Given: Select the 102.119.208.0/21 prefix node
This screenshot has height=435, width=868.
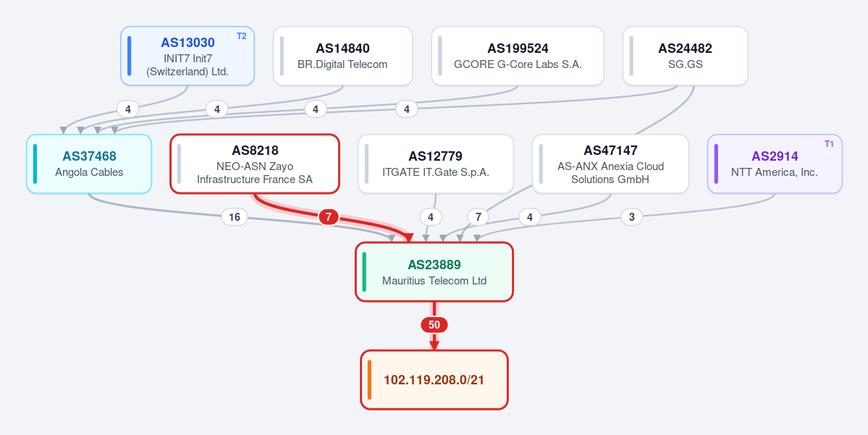Looking at the screenshot, I should pos(434,380).
